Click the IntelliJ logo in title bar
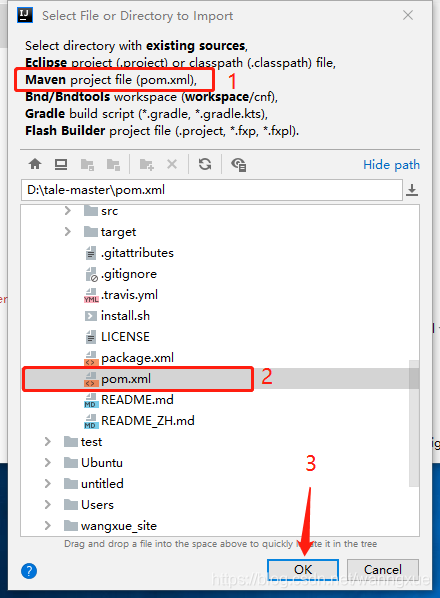 tap(25, 15)
